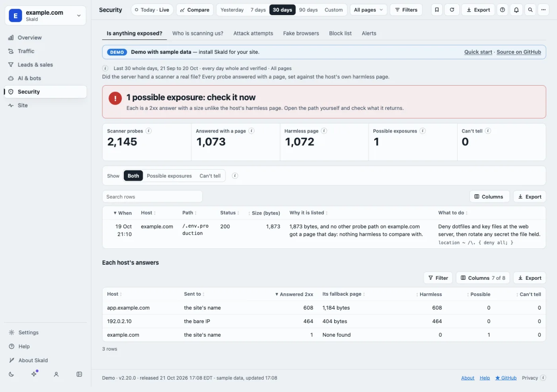Refresh data with reload icon
The height and width of the screenshot is (392, 557).
452,10
